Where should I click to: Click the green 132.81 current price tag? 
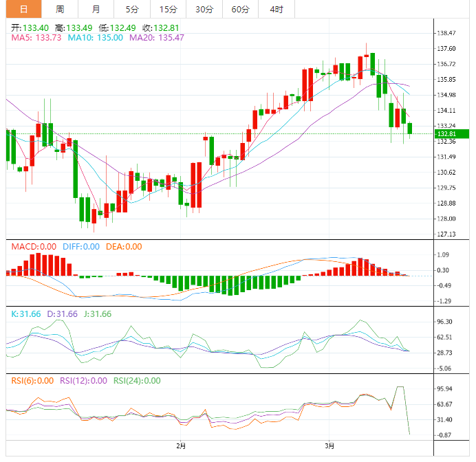click(x=452, y=134)
